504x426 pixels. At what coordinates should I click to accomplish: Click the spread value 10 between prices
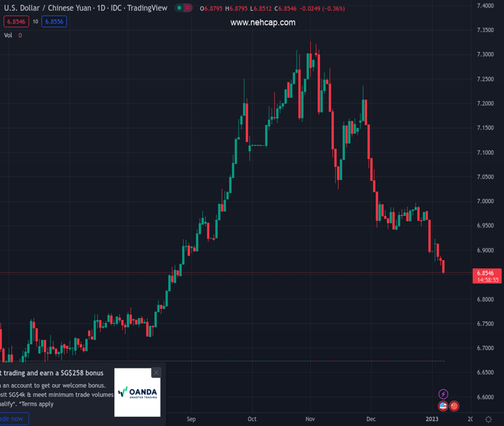pyautogui.click(x=35, y=21)
